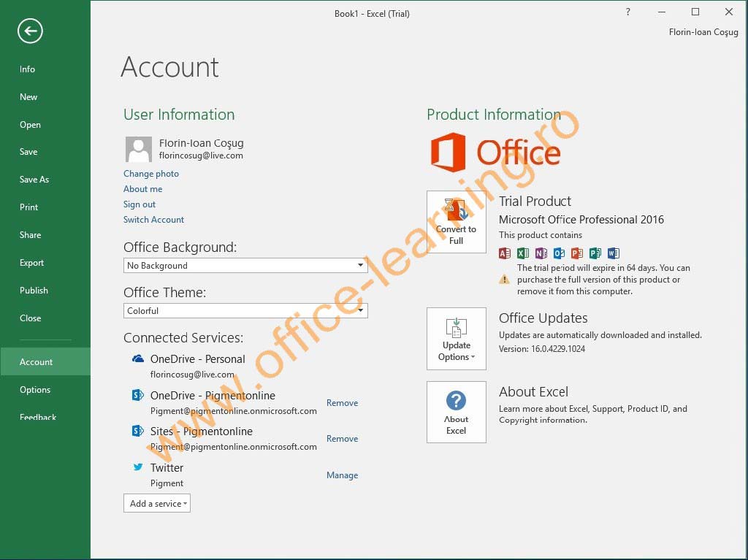This screenshot has width=748, height=560.
Task: Open the Publish page
Action: click(34, 290)
